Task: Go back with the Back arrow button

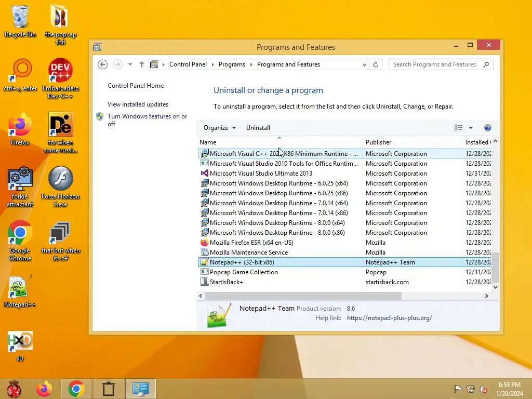Action: tap(102, 64)
